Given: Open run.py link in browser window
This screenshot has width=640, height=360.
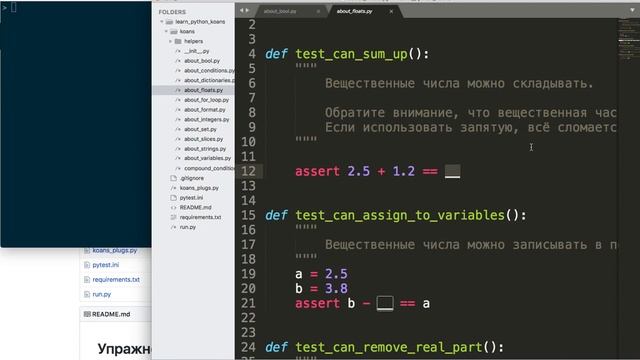Looking at the screenshot, I should click(x=102, y=294).
